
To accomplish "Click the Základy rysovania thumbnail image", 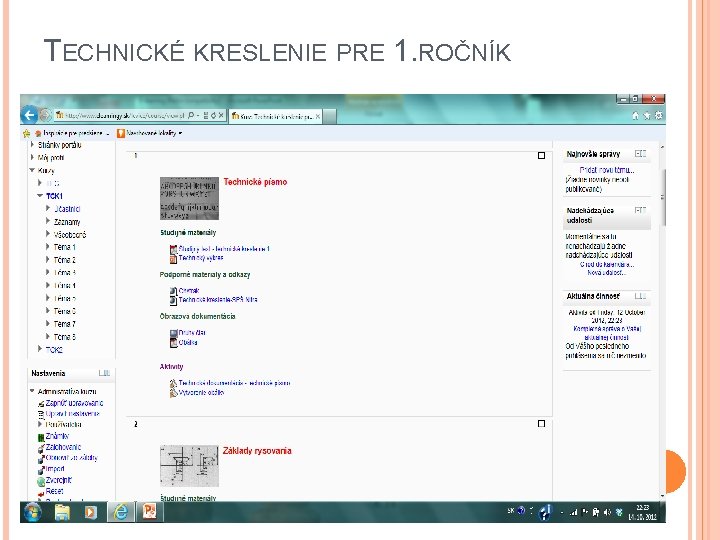I will point(189,466).
